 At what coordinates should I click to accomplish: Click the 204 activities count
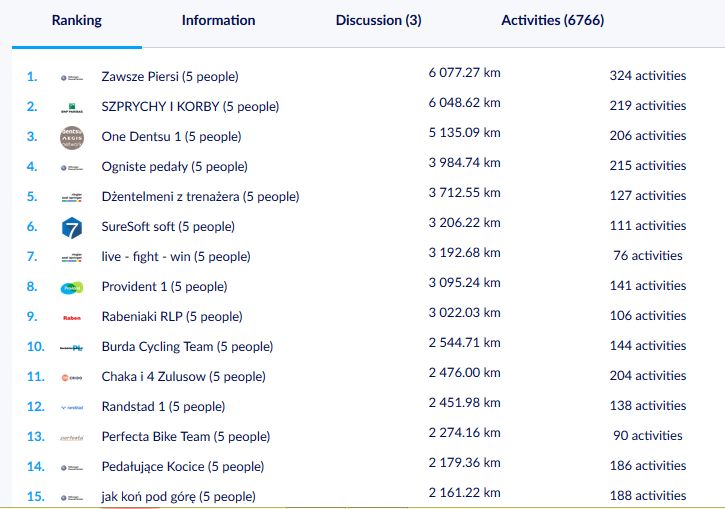pos(648,376)
